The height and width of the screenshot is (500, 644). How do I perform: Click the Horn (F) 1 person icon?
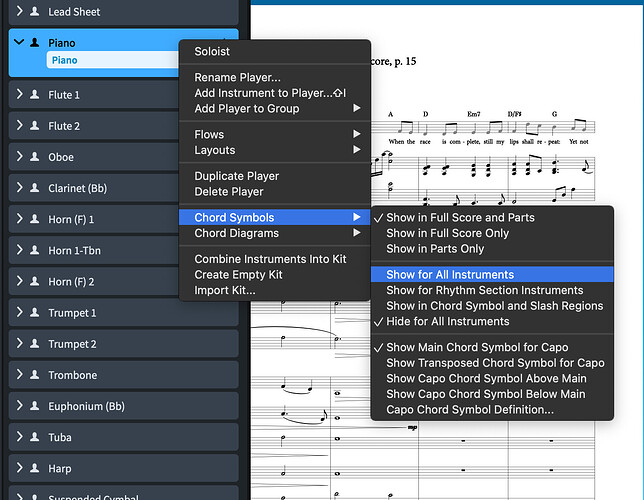tap(35, 219)
